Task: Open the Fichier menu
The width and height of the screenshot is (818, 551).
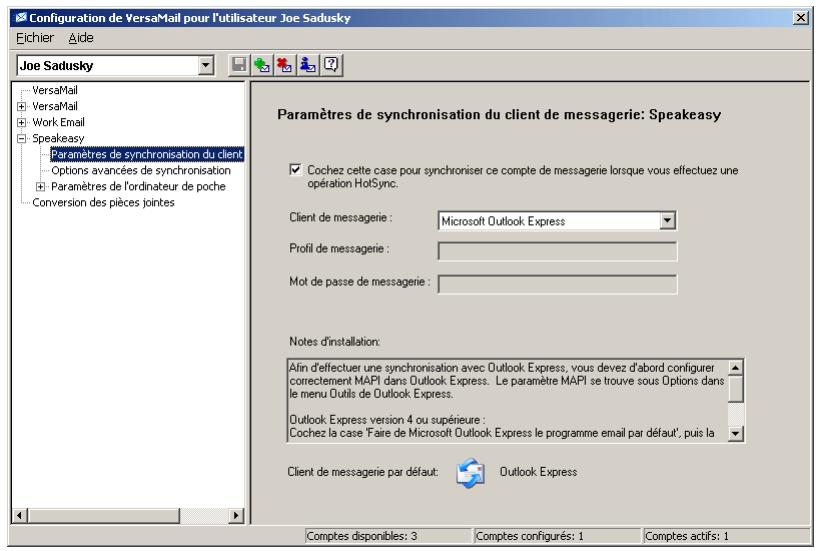Action: click(35, 38)
